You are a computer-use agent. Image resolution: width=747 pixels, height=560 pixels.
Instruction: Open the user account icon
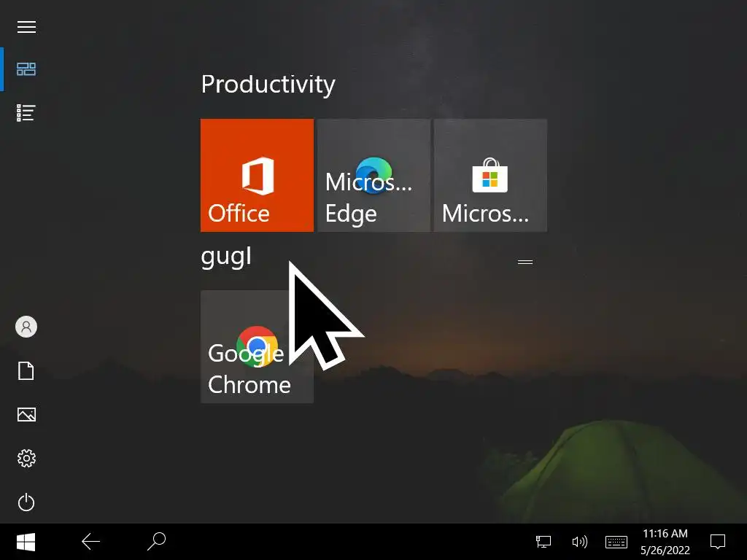coord(26,327)
